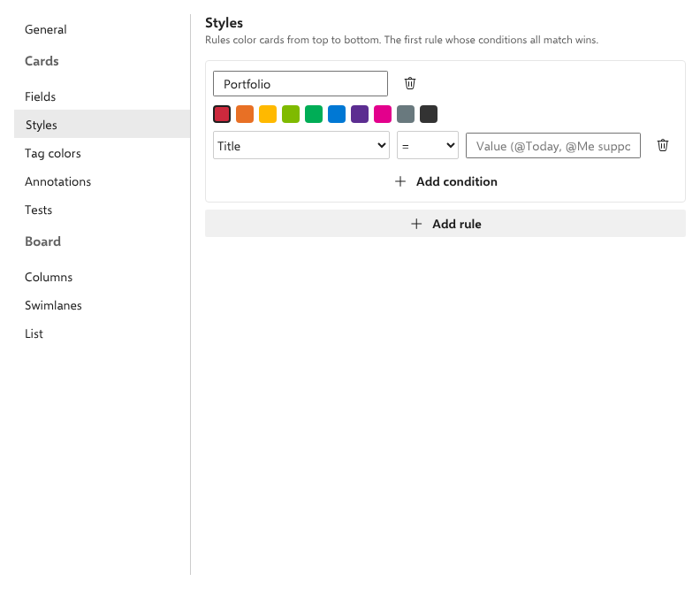Click the Add condition label
The image size is (700, 589).
457,181
